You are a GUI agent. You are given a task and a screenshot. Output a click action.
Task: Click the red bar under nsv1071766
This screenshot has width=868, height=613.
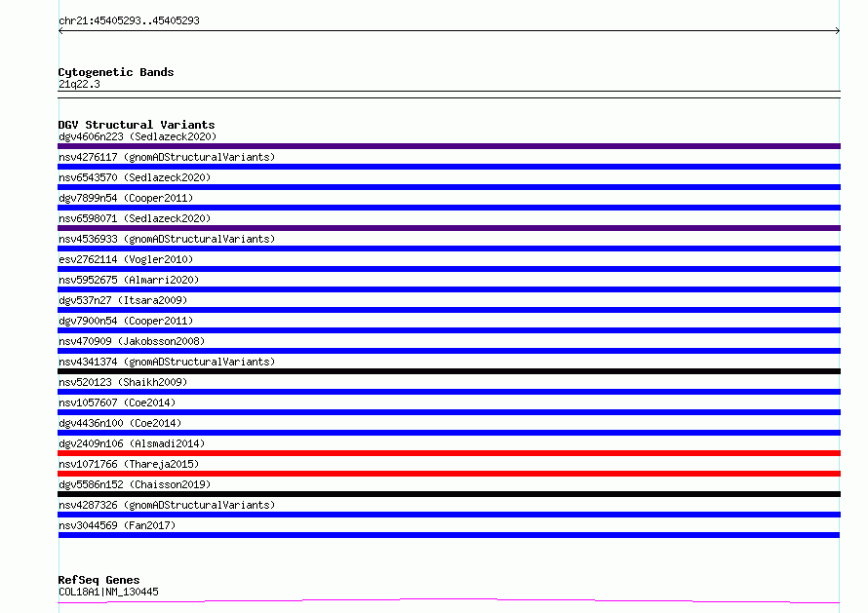(x=449, y=474)
